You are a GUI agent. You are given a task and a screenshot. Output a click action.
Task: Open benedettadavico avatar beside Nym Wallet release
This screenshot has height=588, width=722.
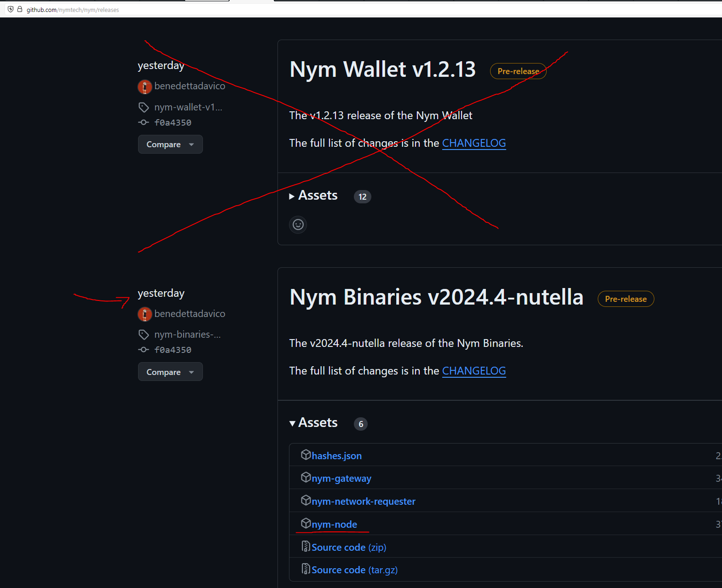point(144,86)
